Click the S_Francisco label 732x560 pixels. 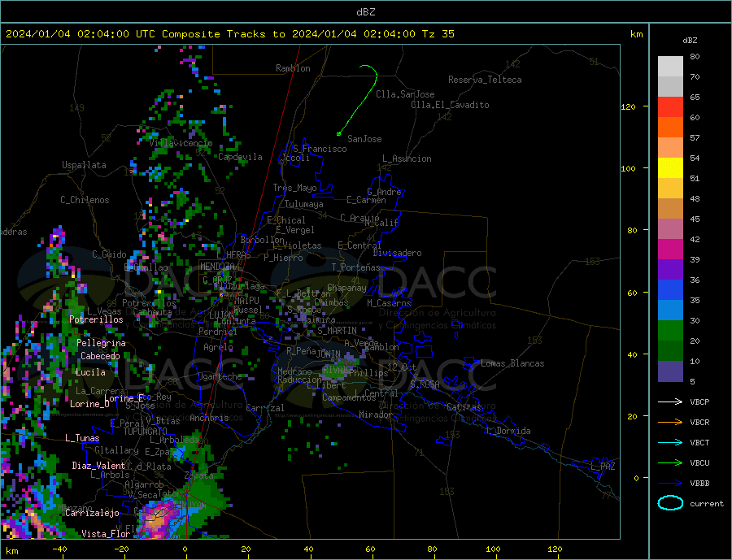(x=320, y=149)
